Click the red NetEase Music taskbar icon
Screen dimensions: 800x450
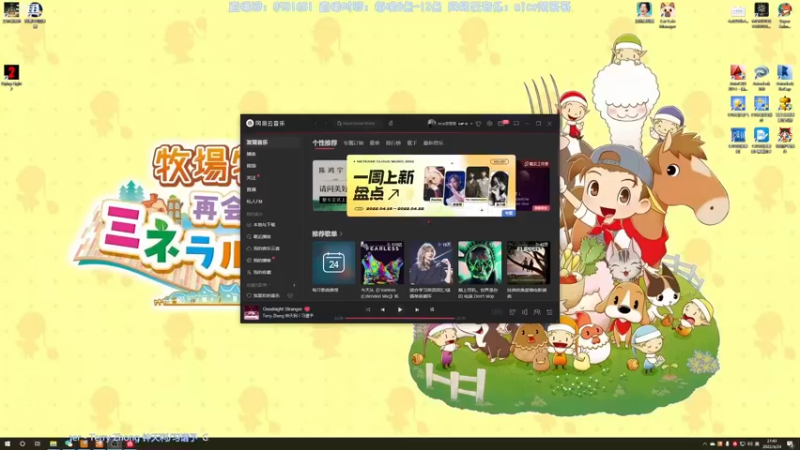click(130, 444)
